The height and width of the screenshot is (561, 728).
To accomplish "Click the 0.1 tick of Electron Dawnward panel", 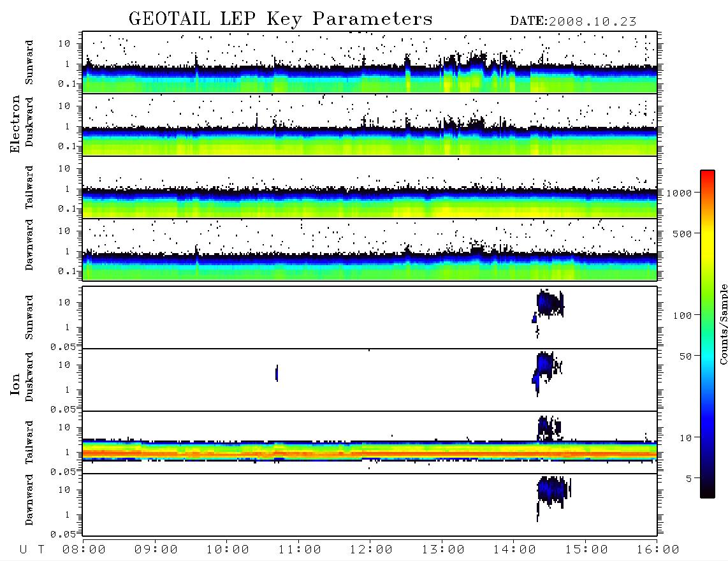I will click(x=68, y=271).
